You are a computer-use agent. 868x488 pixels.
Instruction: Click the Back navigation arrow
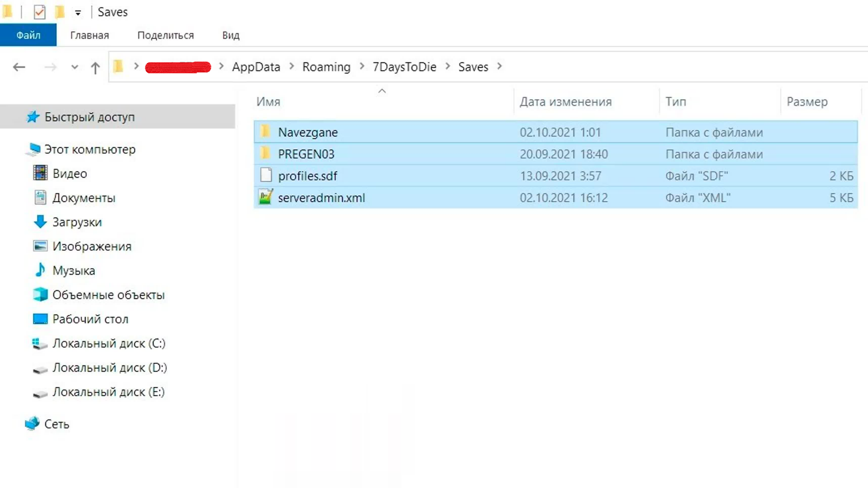pyautogui.click(x=19, y=67)
